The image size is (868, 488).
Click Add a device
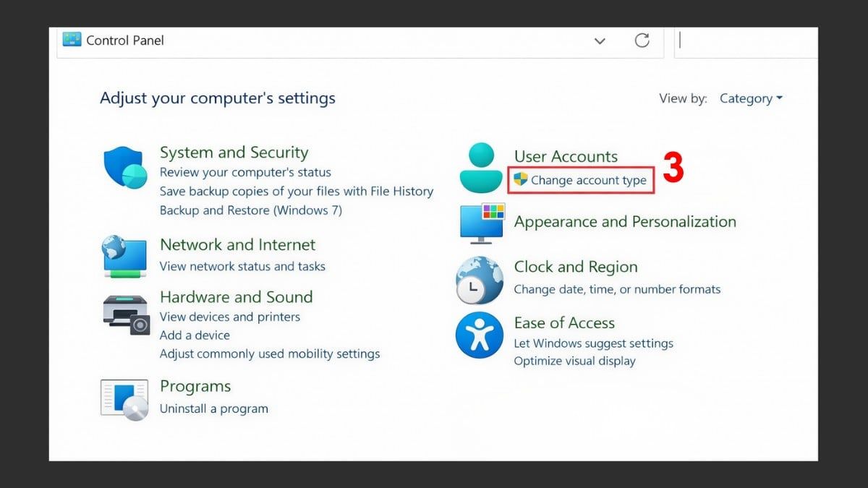pos(195,335)
